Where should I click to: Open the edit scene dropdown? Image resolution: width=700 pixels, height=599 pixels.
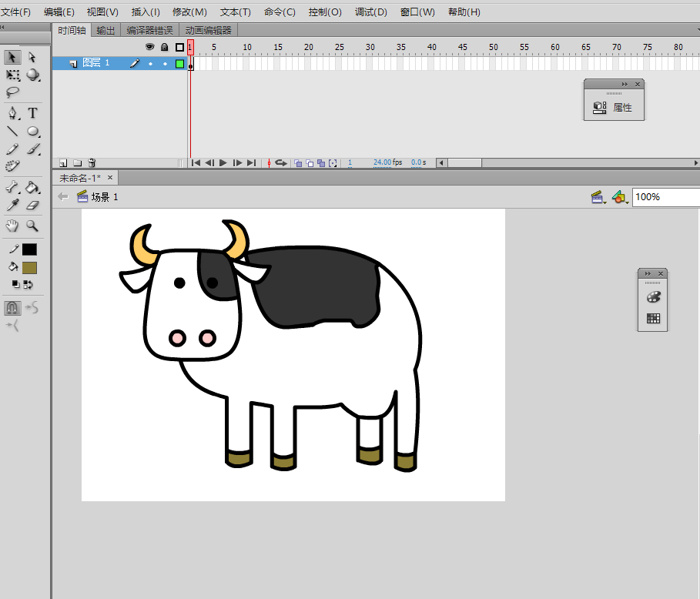[598, 197]
